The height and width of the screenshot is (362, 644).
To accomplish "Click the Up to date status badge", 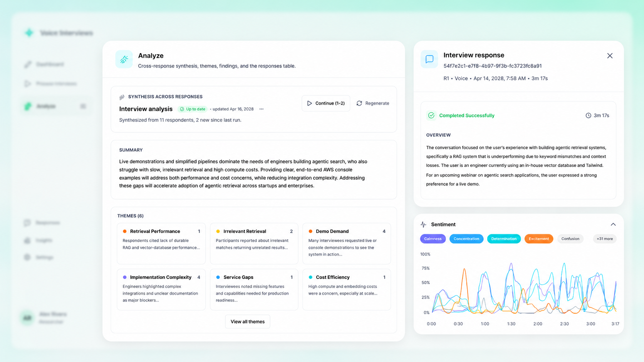I will (x=193, y=109).
